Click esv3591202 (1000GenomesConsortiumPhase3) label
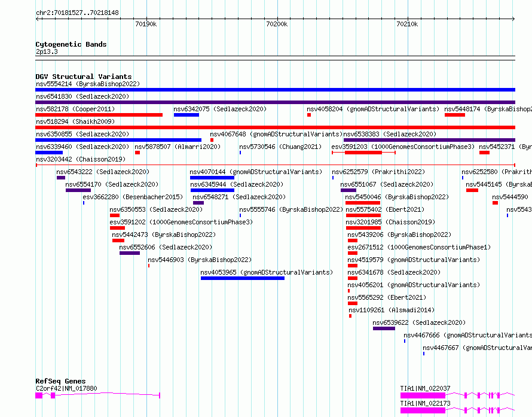 181,222
